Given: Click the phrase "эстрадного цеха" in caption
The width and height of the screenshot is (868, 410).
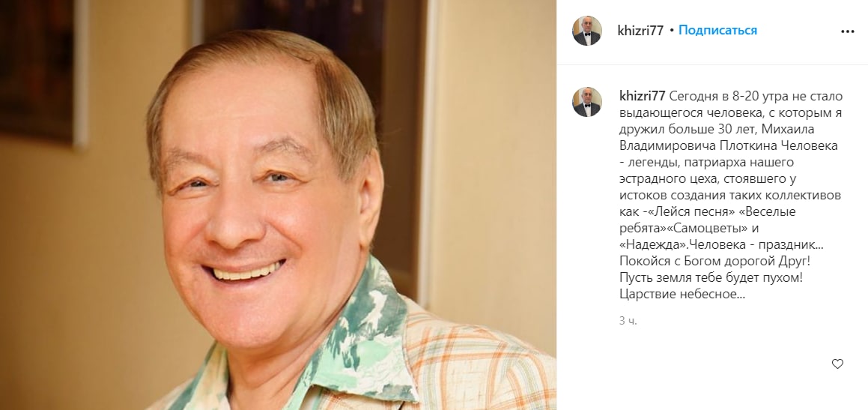Looking at the screenshot, I should tap(663, 179).
